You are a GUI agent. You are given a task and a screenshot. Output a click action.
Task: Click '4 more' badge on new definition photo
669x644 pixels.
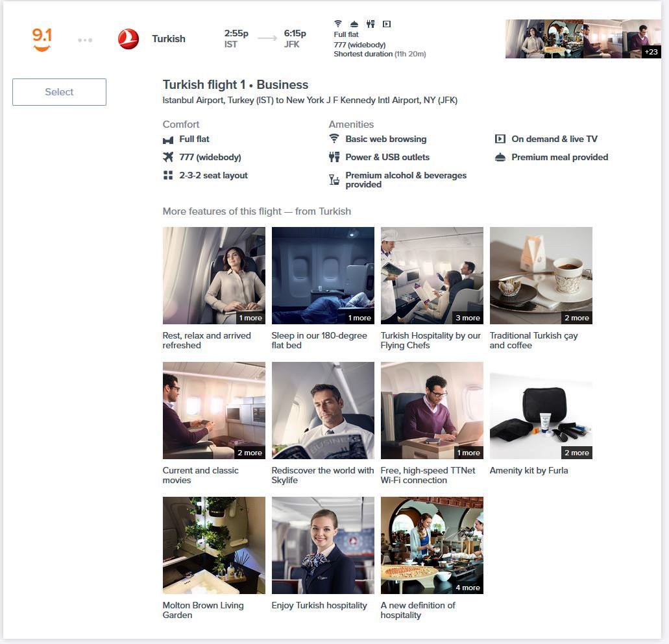[468, 588]
